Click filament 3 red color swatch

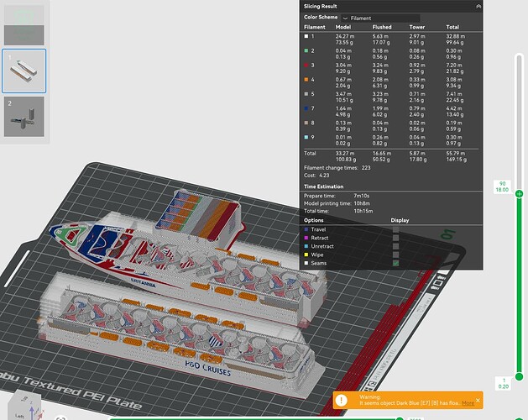click(306, 65)
